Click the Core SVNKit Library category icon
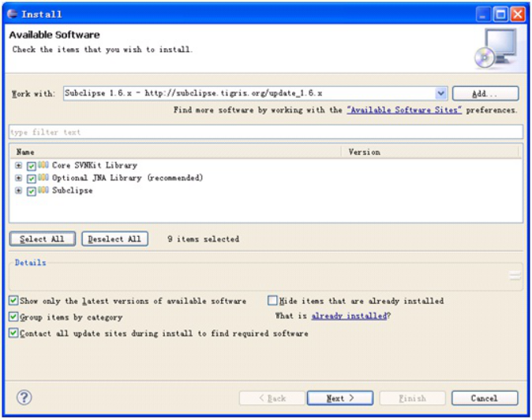Image resolution: width=532 pixels, height=420 pixels. pos(43,166)
